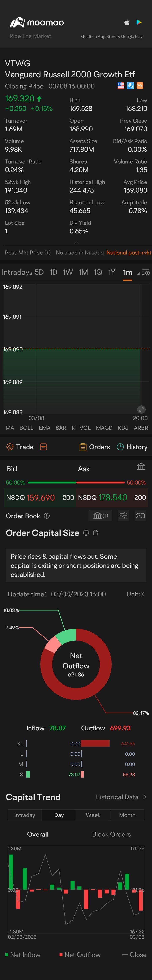Select the 1W chart tab
The width and height of the screenshot is (152, 980).
[x=68, y=272]
